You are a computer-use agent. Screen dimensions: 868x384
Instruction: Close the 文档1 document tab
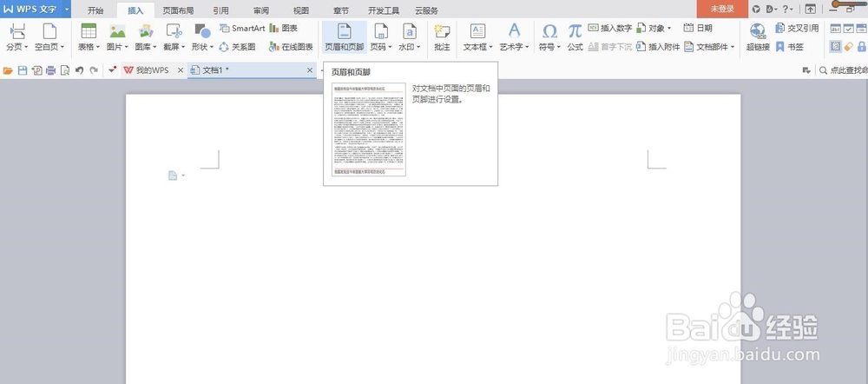[310, 70]
